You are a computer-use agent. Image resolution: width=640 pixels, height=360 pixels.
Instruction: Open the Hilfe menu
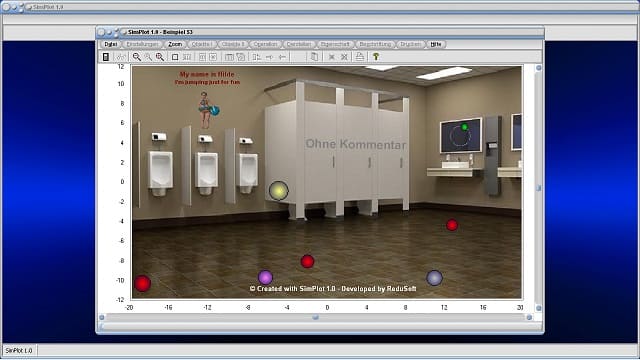pos(436,44)
